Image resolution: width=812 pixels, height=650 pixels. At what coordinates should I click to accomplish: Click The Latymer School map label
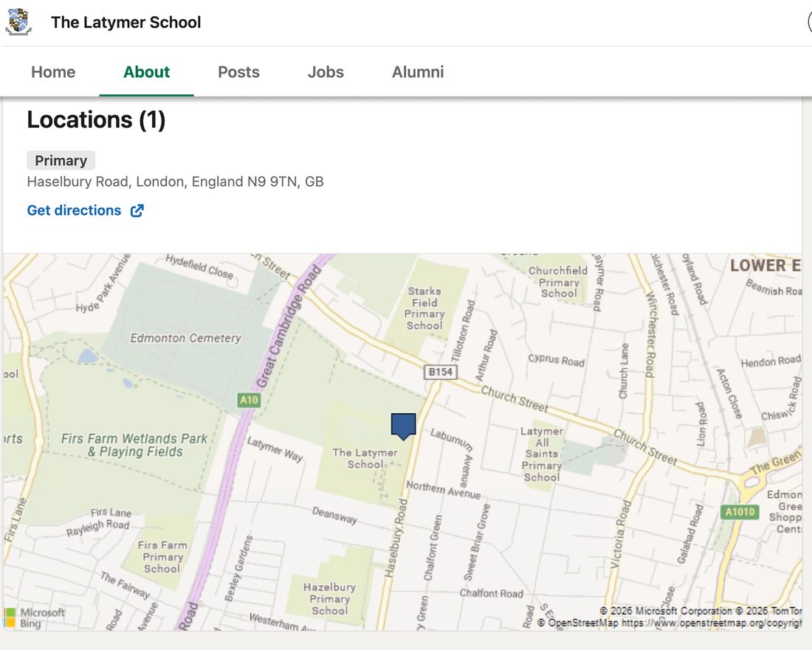365,458
